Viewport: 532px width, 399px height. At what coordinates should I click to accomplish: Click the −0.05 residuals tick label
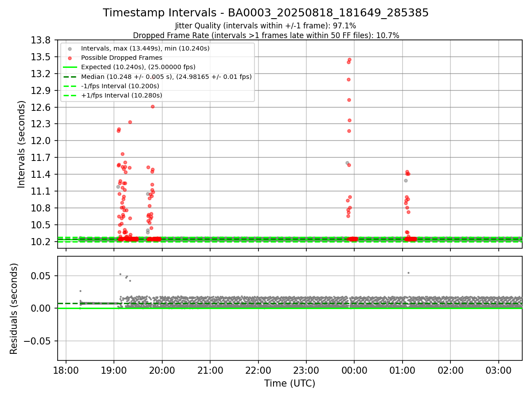pos(38,341)
